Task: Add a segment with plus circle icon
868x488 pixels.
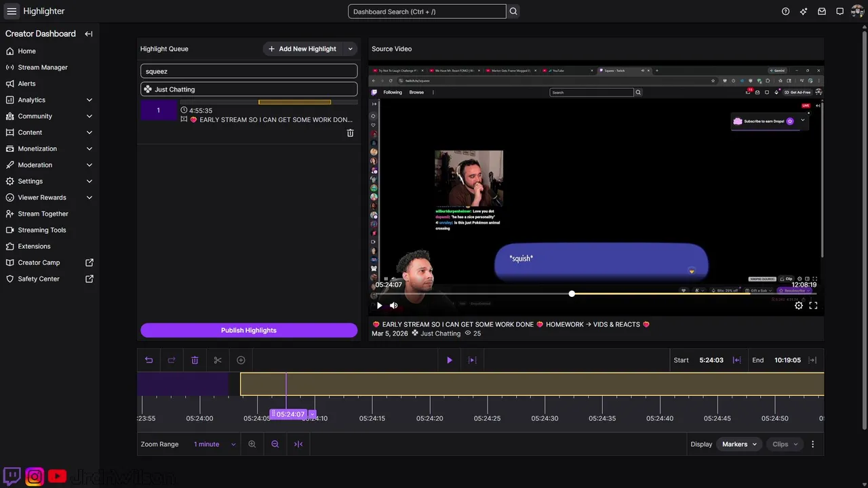Action: [x=241, y=360]
